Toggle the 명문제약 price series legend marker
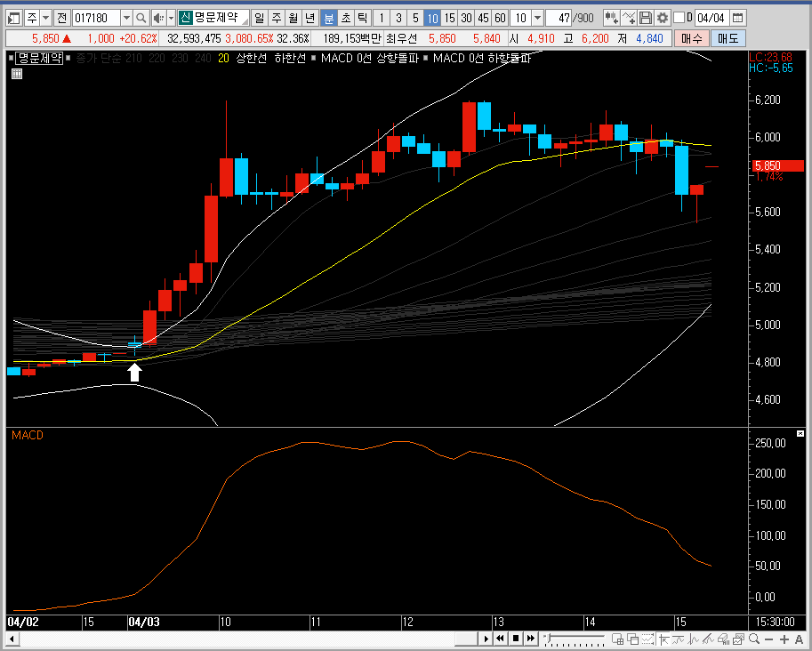 (x=12, y=58)
